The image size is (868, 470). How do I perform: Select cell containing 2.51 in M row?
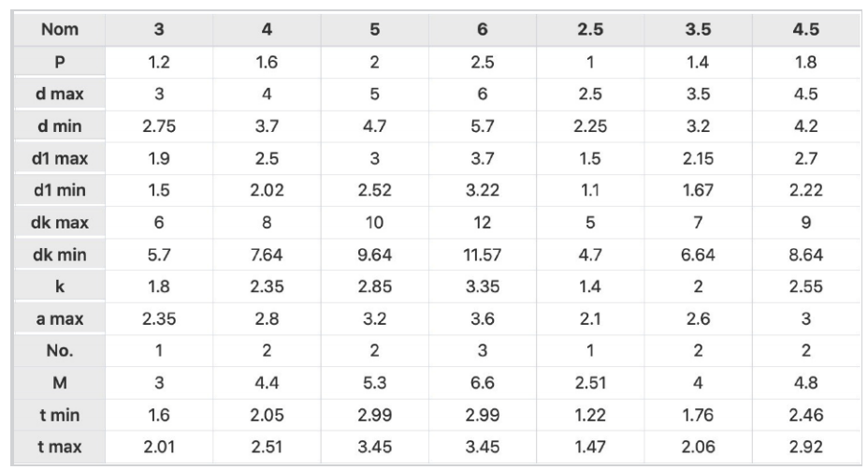pos(590,383)
